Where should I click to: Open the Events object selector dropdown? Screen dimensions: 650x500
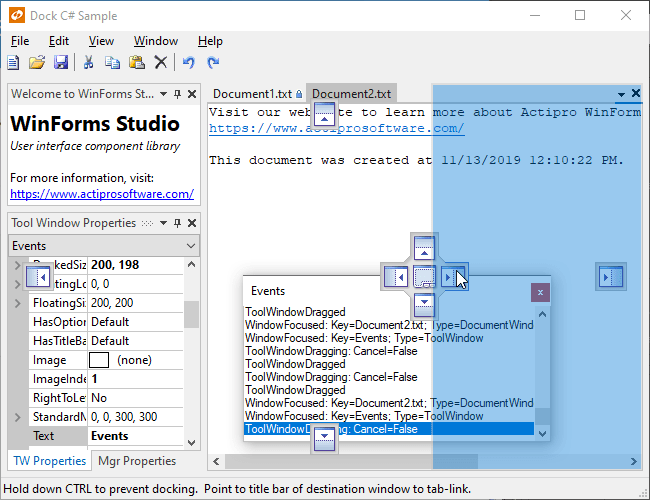click(x=191, y=246)
